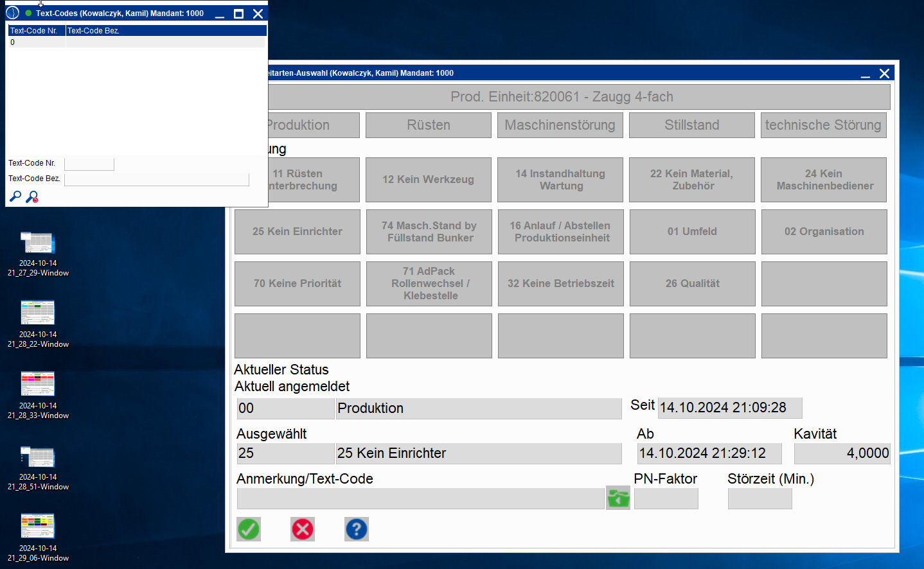
Task: Choose 14 Instandhaltung Wartung reason
Action: [x=560, y=180]
